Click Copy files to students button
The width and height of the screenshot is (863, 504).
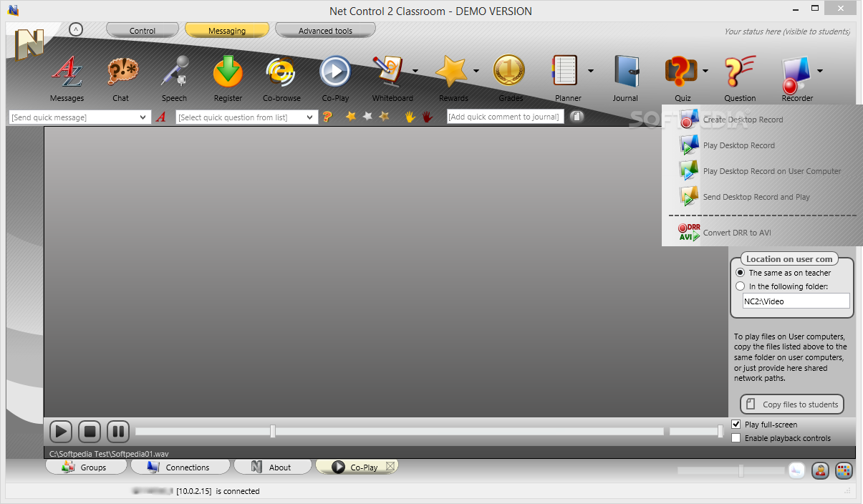click(792, 404)
